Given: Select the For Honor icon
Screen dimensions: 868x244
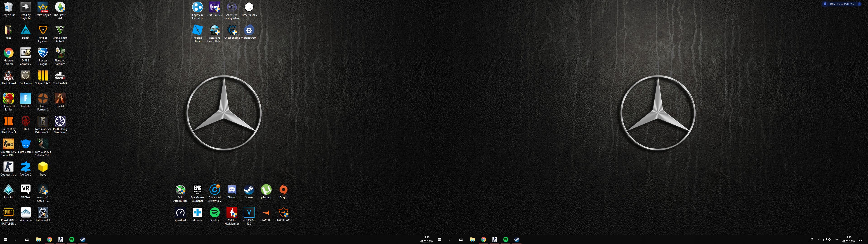Looking at the screenshot, I should [x=26, y=78].
